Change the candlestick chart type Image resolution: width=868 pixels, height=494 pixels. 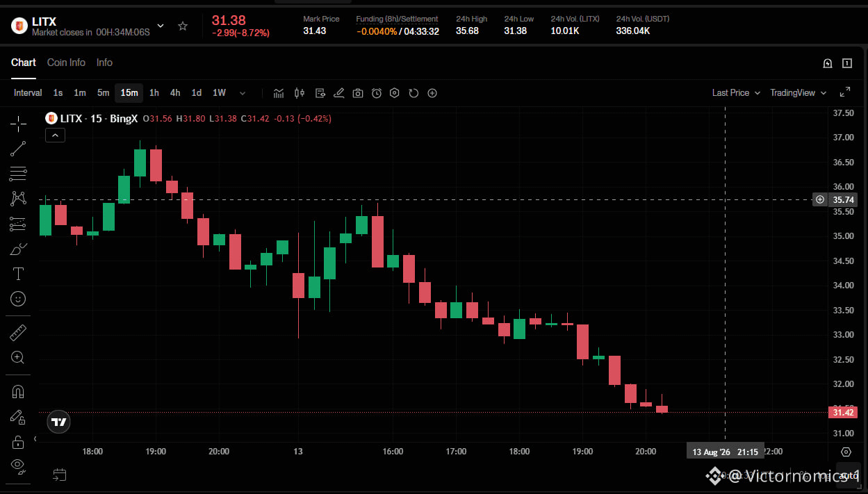pyautogui.click(x=300, y=93)
